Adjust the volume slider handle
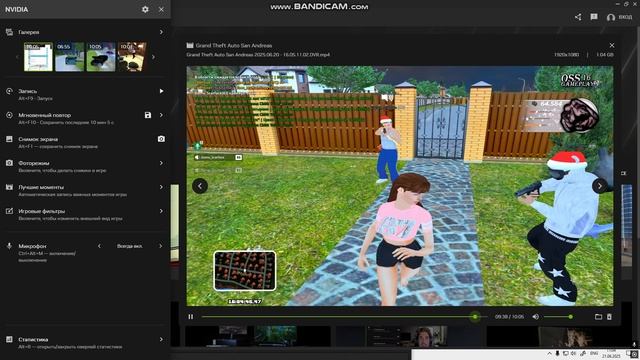The height and width of the screenshot is (360, 640). click(x=571, y=317)
